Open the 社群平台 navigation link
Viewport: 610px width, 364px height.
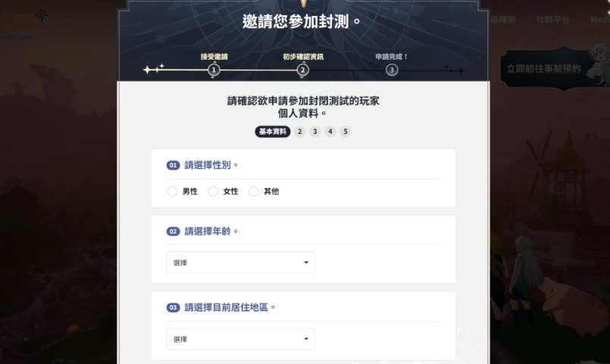pyautogui.click(x=553, y=20)
